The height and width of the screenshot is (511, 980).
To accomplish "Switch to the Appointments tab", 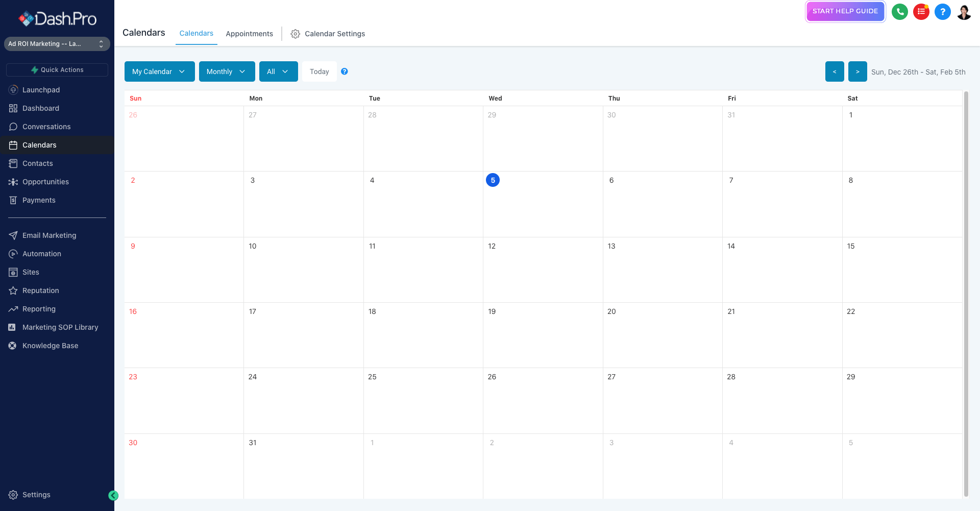I will [x=249, y=34].
